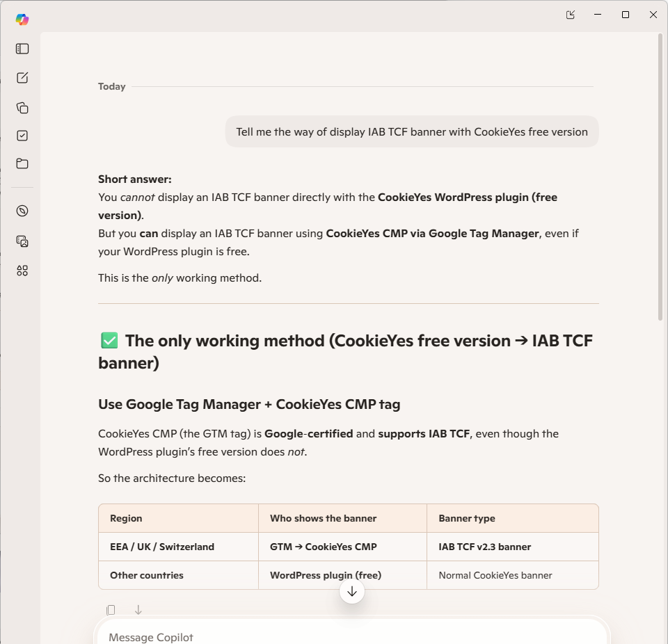The height and width of the screenshot is (644, 668).
Task: Open the folder icon in sidebar
Action: click(22, 163)
